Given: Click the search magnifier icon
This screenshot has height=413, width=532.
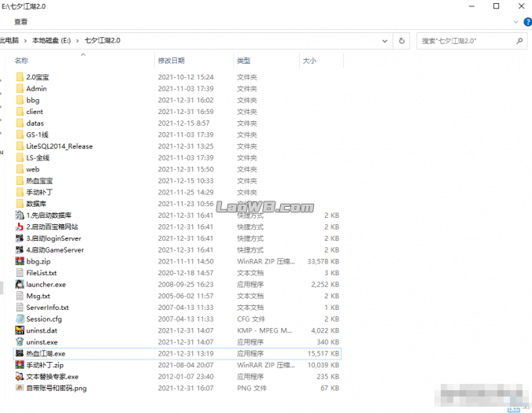Looking at the screenshot, I should [x=519, y=41].
